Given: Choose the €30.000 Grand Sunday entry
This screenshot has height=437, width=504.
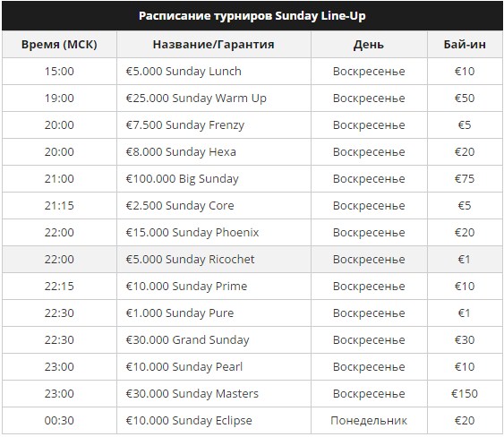Looking at the screenshot, I should click(187, 340).
